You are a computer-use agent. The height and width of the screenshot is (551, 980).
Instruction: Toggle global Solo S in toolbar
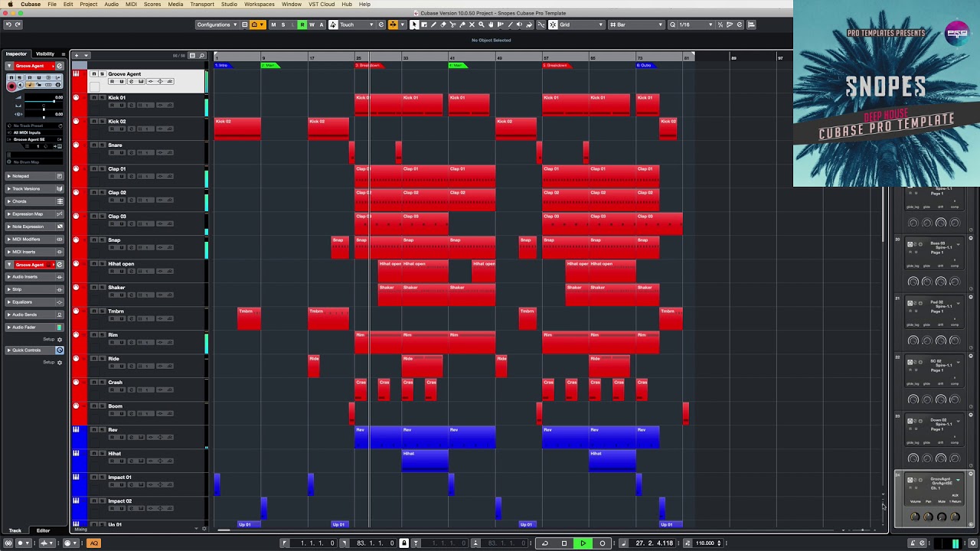[x=283, y=24]
